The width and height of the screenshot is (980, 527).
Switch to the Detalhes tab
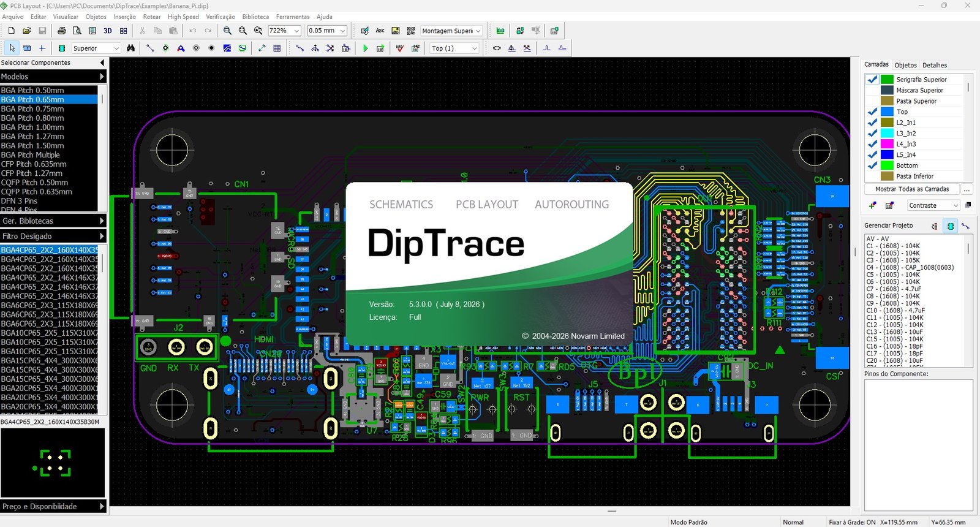tap(935, 65)
